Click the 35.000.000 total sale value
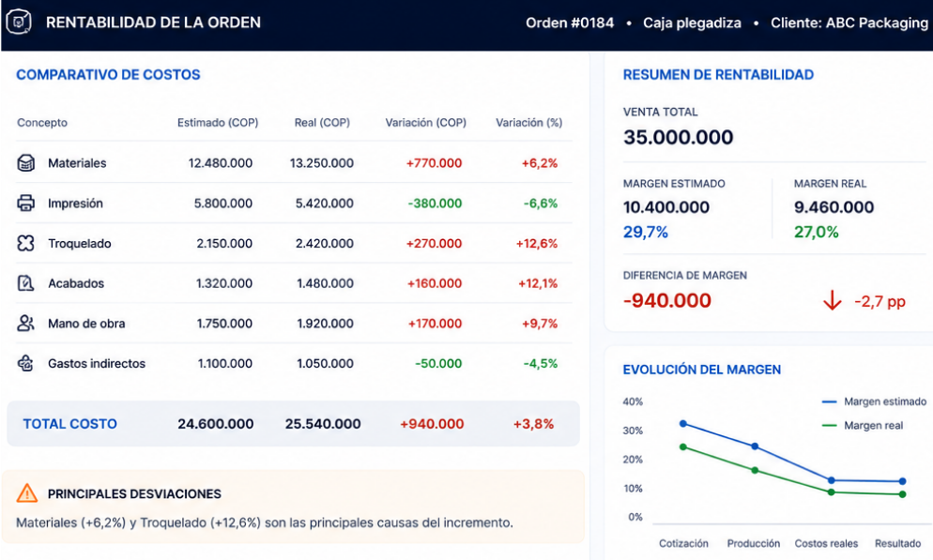Image resolution: width=933 pixels, height=560 pixels. click(679, 137)
